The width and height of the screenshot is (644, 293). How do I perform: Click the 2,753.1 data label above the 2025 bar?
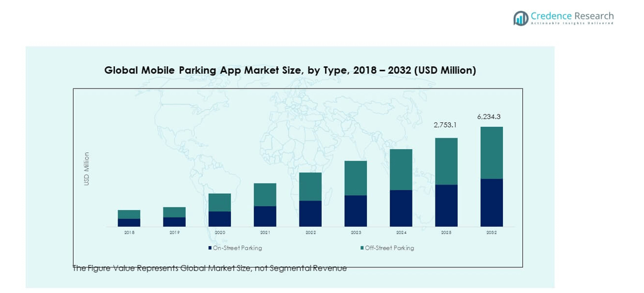pyautogui.click(x=446, y=125)
